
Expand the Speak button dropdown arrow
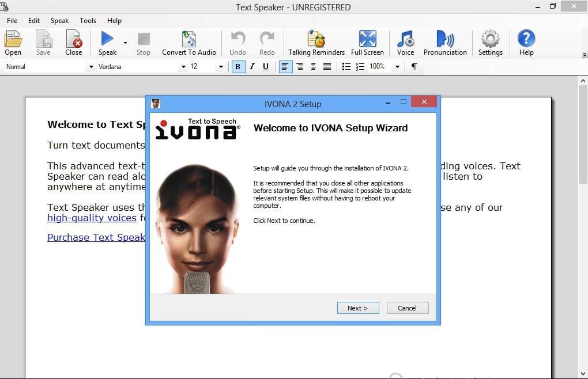[x=125, y=43]
